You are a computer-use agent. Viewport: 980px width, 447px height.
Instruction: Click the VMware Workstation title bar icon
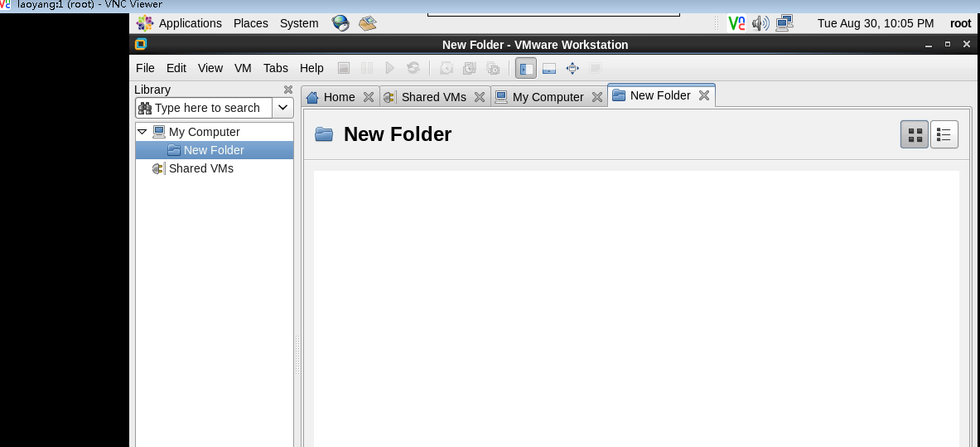(141, 44)
